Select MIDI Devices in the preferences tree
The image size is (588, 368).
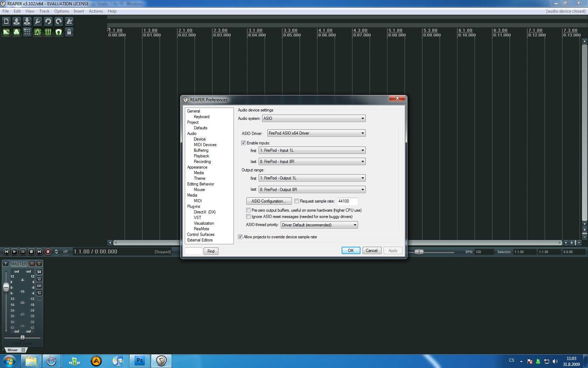click(x=205, y=145)
